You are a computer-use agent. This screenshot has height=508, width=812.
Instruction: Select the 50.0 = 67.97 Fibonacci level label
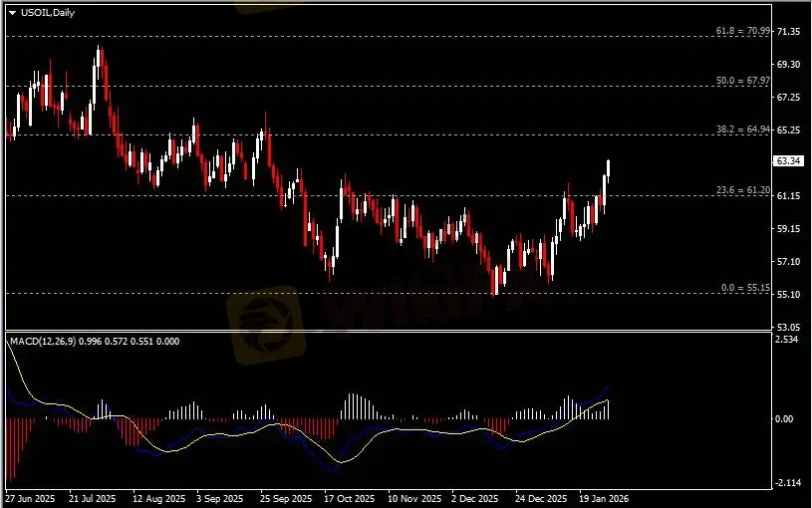tap(743, 80)
